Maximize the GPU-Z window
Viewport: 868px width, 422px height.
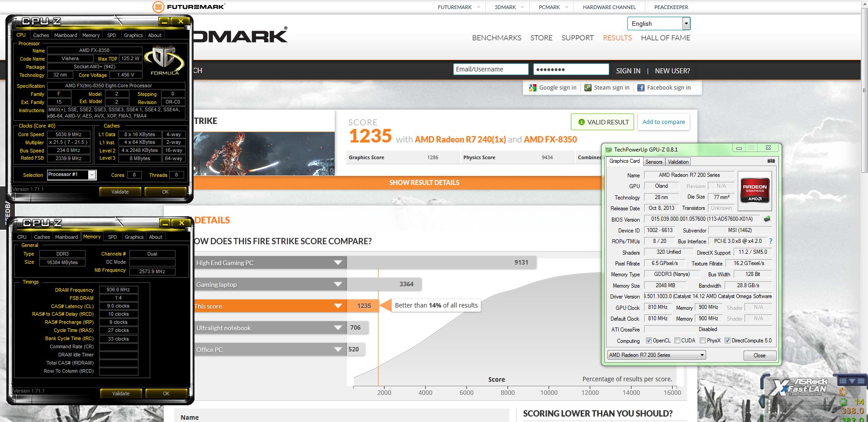pos(752,147)
